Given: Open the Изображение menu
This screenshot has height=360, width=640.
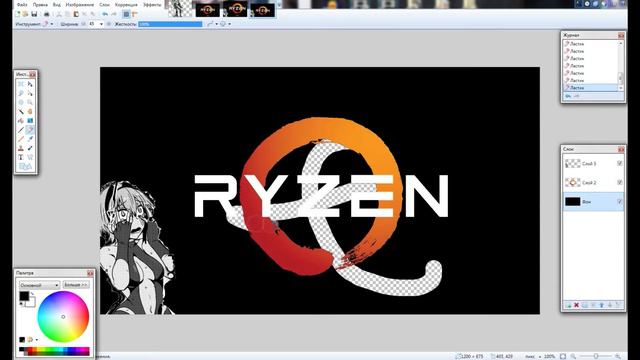Looking at the screenshot, I should [80, 5].
